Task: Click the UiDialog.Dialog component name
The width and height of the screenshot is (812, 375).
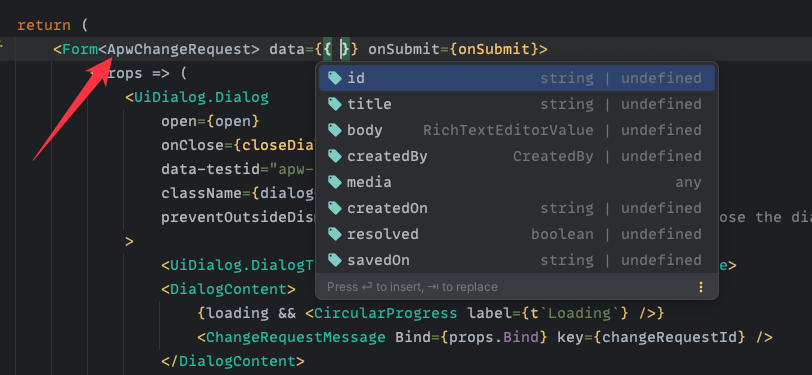Action: [x=201, y=97]
